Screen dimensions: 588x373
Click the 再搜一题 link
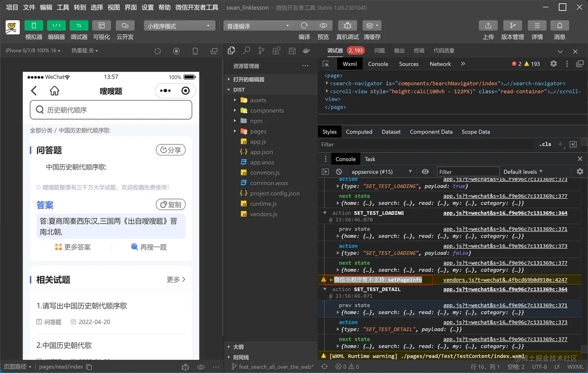coord(149,247)
